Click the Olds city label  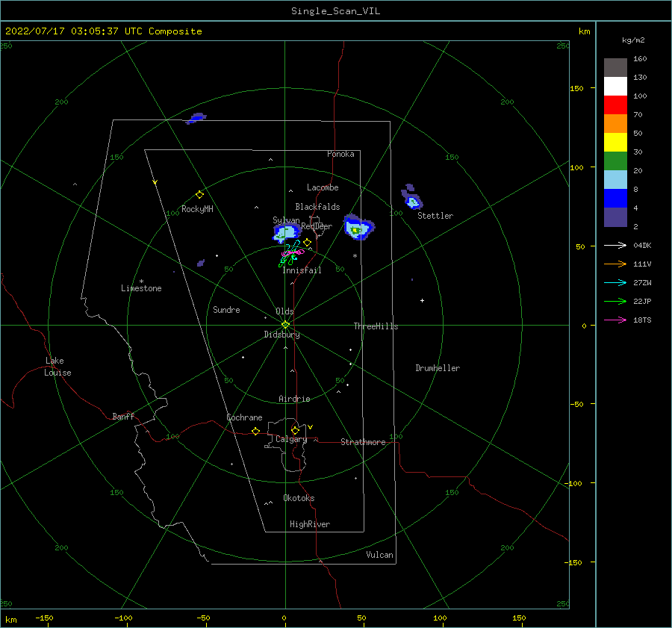(284, 311)
